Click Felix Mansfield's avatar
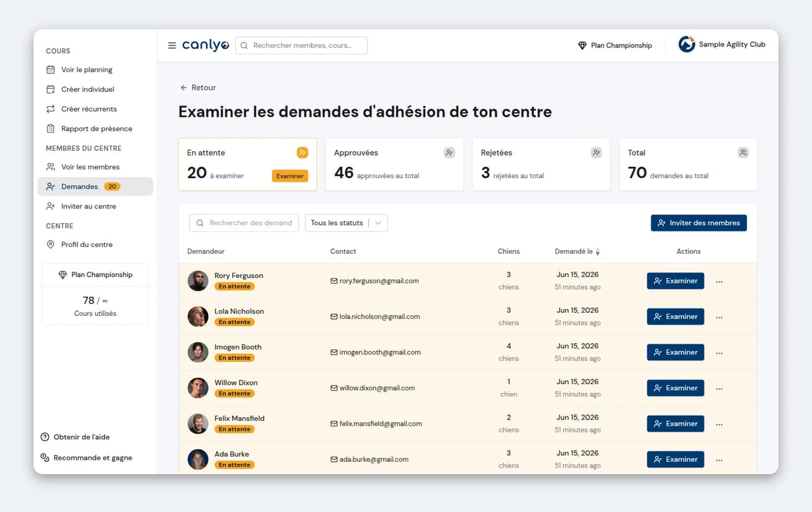812x512 pixels. coord(198,424)
